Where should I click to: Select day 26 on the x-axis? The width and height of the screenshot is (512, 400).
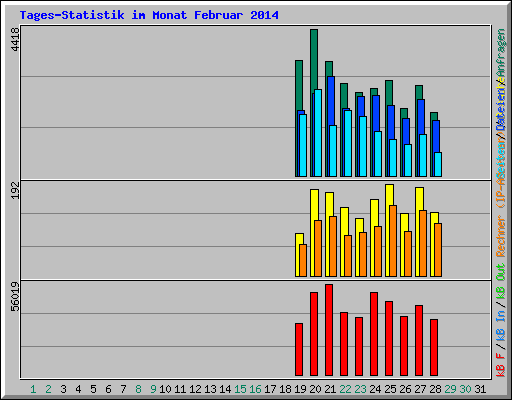[405, 389]
